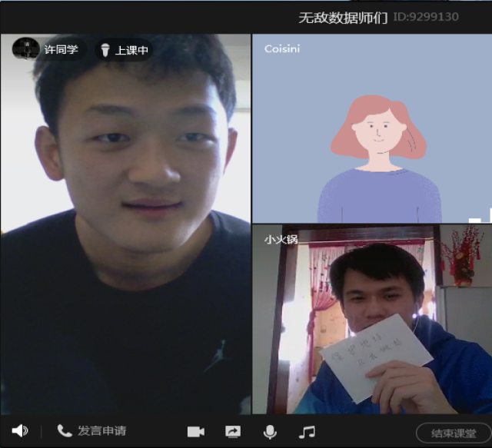
Task: Click the 发言申请 speak request button
Action: [x=91, y=431]
